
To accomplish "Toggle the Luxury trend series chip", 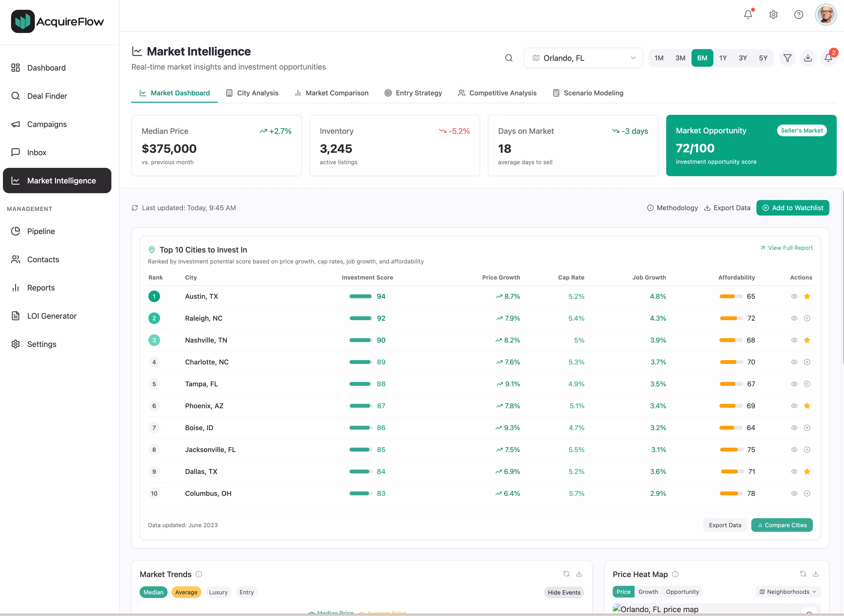I will 218,592.
